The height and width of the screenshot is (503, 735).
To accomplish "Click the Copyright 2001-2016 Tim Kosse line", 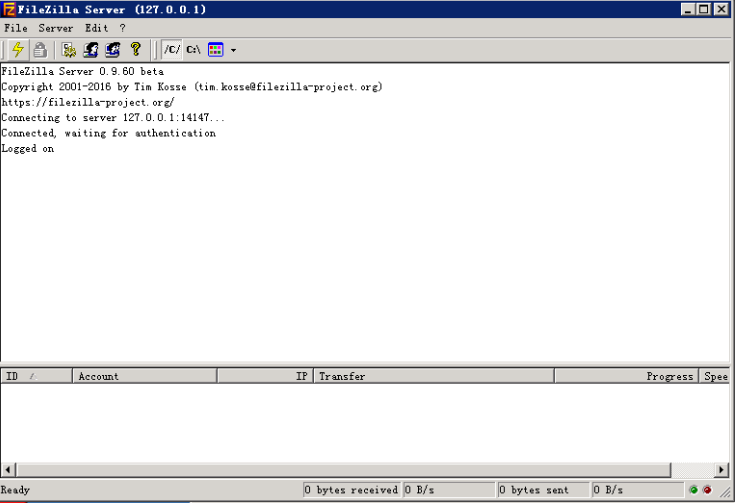I will [x=192, y=87].
